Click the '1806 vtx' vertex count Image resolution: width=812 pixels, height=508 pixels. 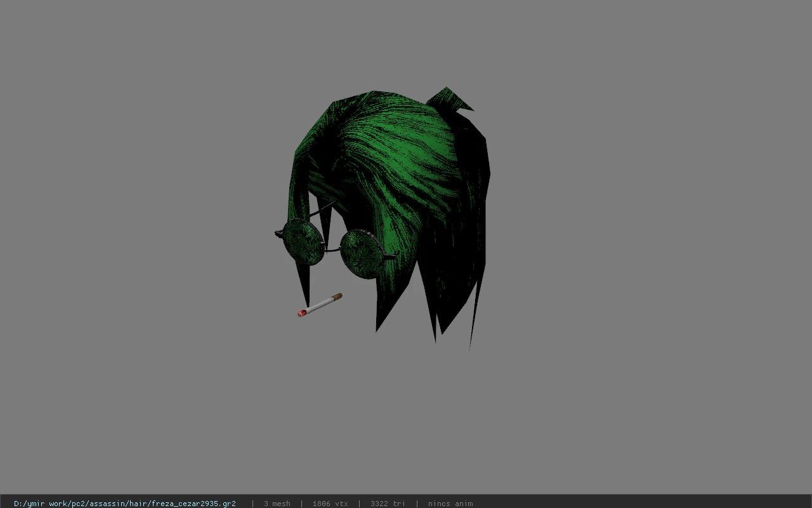330,504
